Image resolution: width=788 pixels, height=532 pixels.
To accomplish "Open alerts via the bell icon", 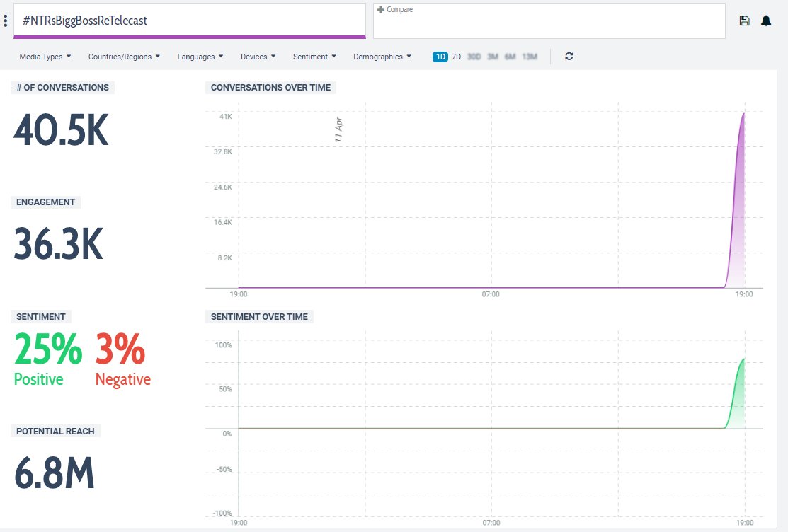I will pyautogui.click(x=766, y=21).
